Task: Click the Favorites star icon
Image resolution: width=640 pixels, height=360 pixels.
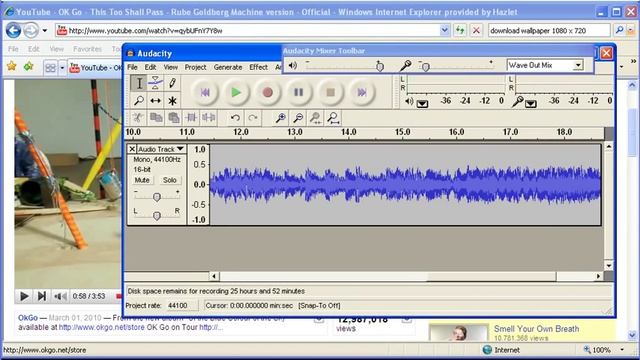Action: pos(11,66)
